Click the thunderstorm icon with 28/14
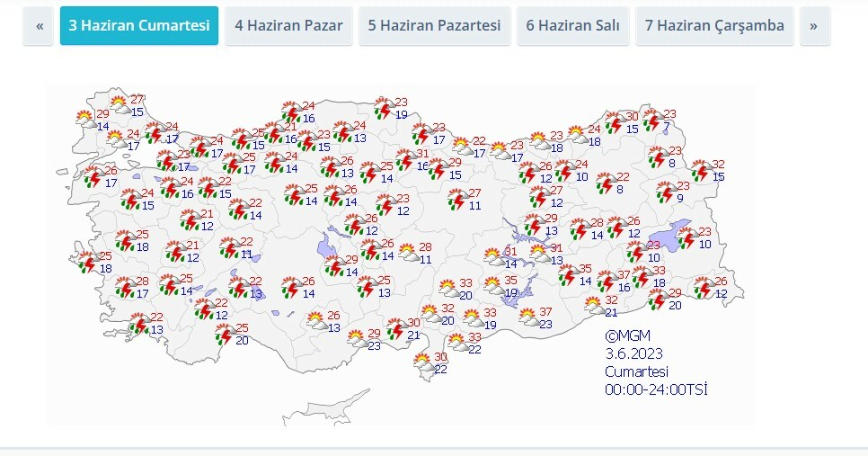The width and height of the screenshot is (868, 456). (x=580, y=228)
